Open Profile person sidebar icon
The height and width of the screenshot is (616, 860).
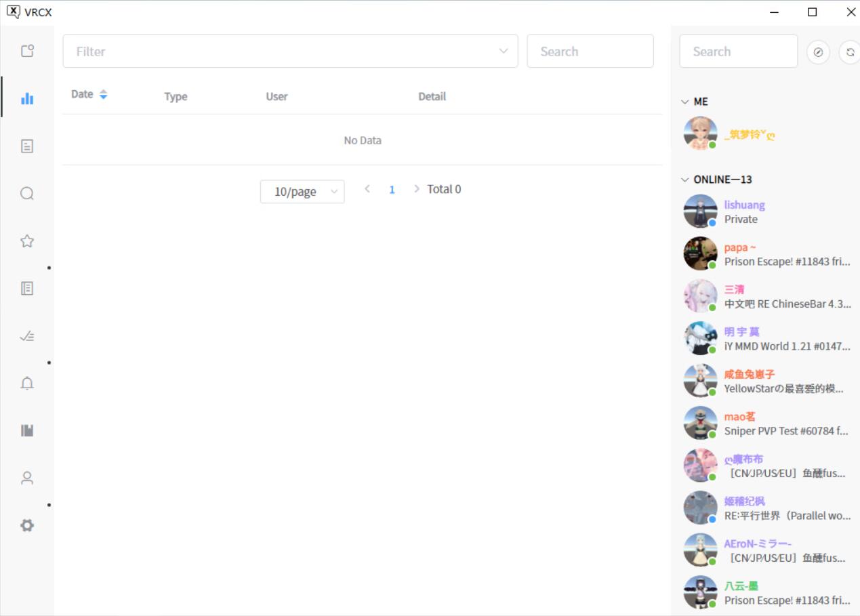click(x=27, y=478)
